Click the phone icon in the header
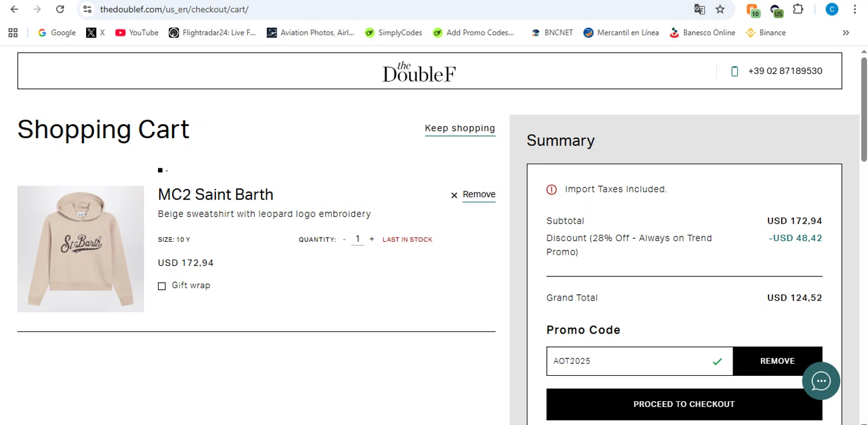Viewport: 868px width, 425px height. [x=735, y=71]
